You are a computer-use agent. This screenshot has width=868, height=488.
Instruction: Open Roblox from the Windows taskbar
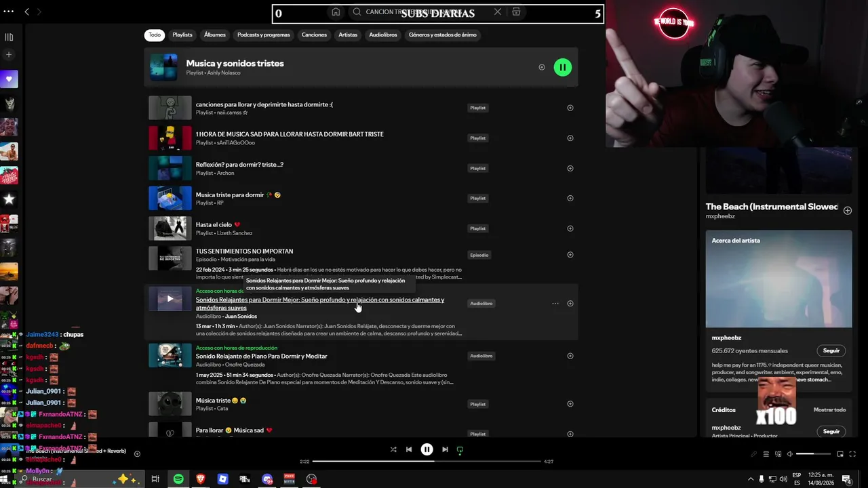(222, 479)
